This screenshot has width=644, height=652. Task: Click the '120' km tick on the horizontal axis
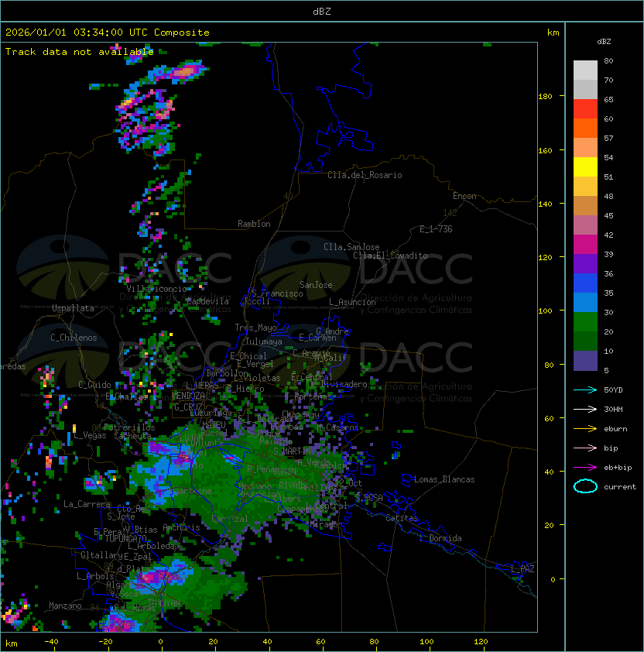click(481, 642)
